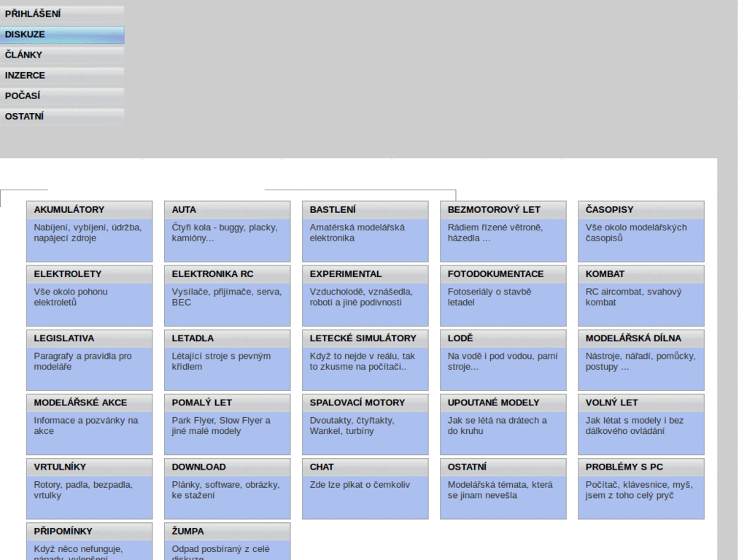Viewport: 747px width, 560px height.
Task: Click 'Vzducholodě, vznášedla, roboti' description
Action: click(x=361, y=297)
